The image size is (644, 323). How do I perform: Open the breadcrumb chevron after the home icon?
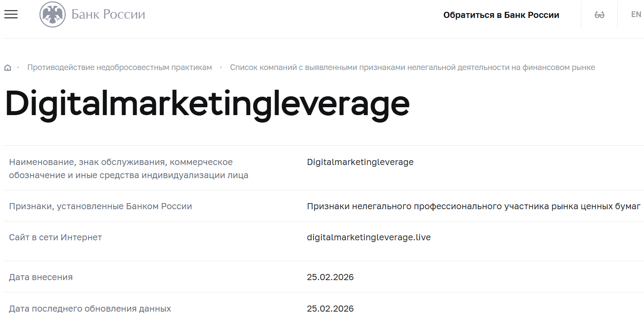pyautogui.click(x=18, y=67)
